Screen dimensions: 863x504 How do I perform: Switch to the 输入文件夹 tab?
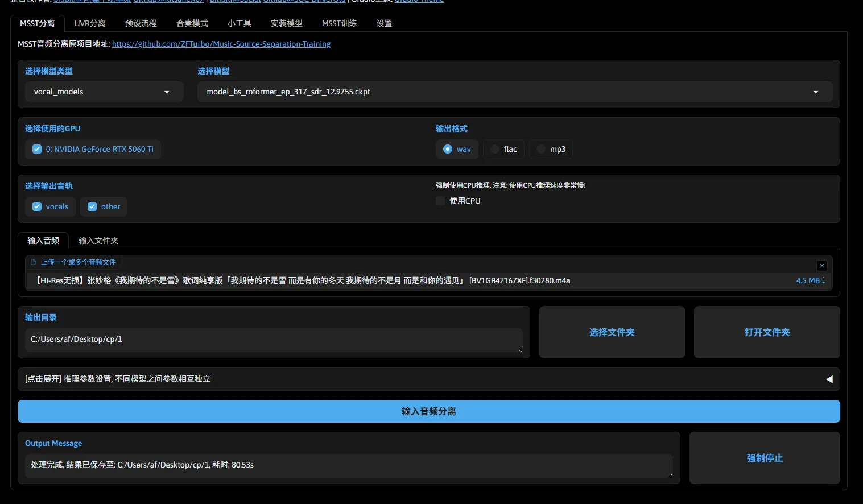(x=98, y=241)
